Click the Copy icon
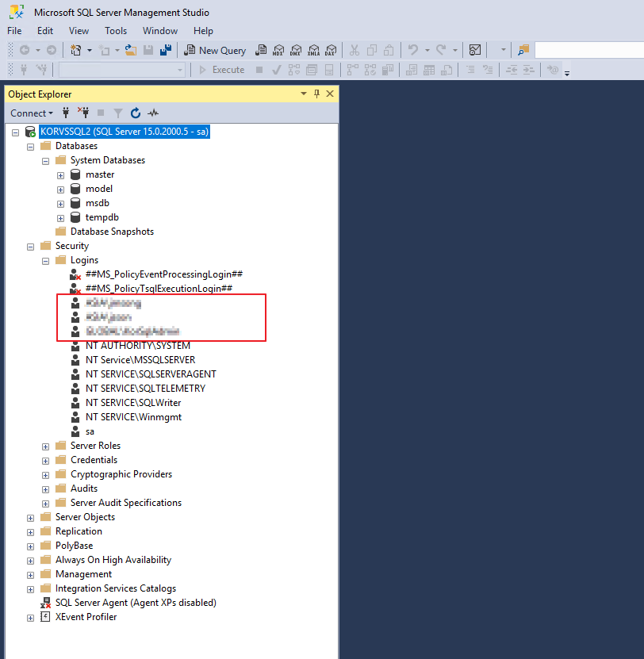The image size is (644, 659). [x=372, y=51]
